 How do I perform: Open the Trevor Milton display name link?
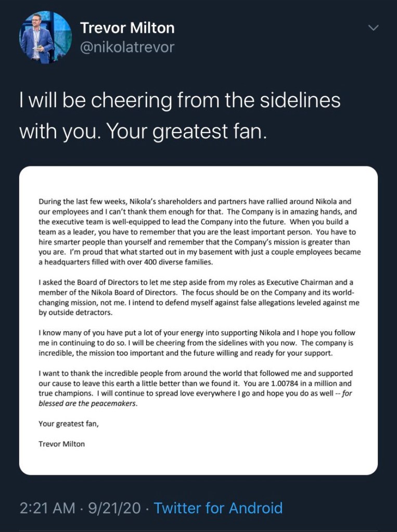click(x=127, y=28)
